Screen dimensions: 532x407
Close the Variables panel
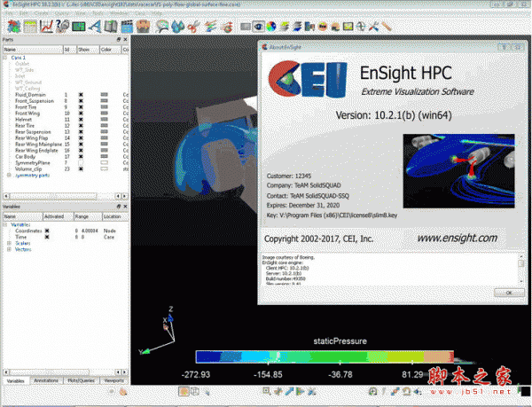pos(125,207)
